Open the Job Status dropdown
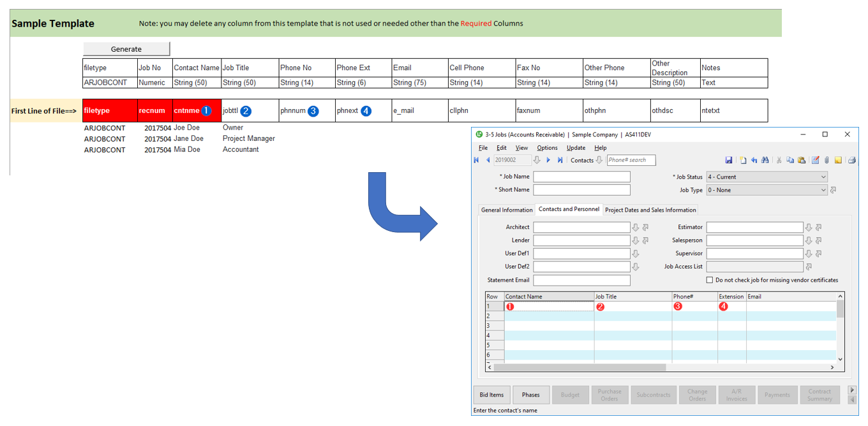This screenshot has width=868, height=426. [x=823, y=177]
